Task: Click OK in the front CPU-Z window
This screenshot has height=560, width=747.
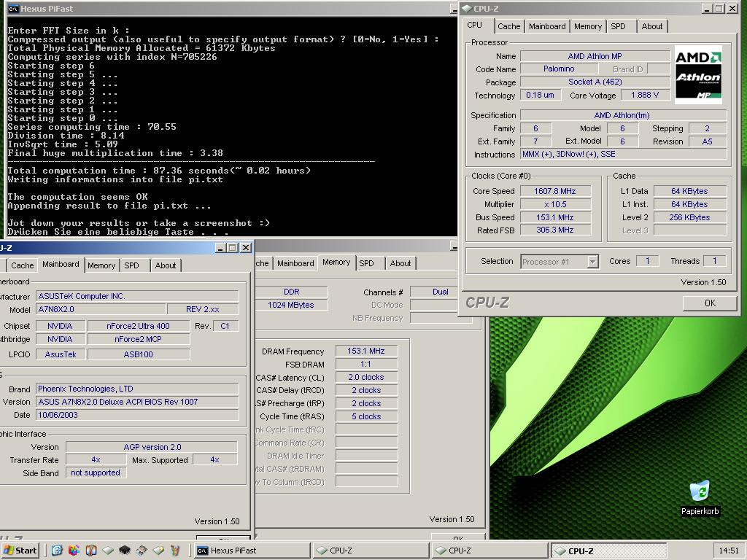Action: [x=709, y=303]
